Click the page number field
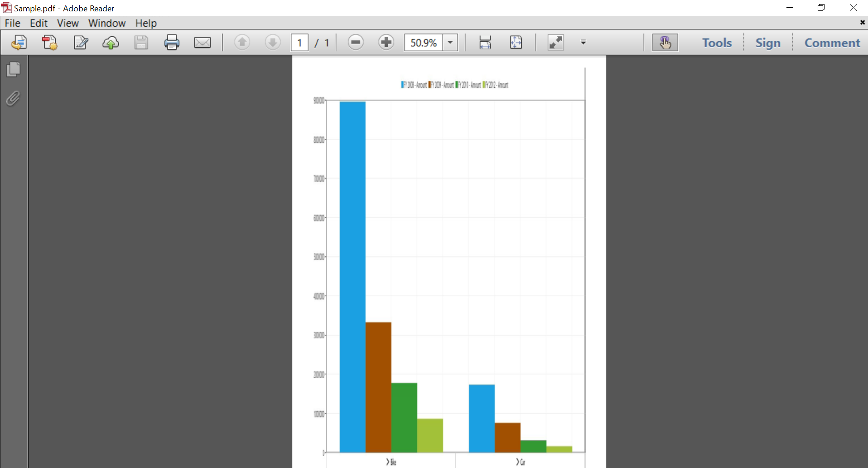 click(x=299, y=43)
